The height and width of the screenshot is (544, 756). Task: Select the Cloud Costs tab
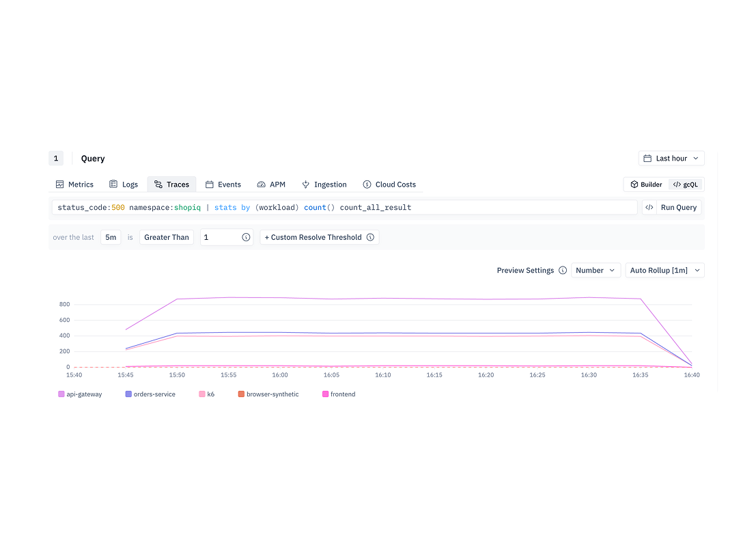coord(389,185)
